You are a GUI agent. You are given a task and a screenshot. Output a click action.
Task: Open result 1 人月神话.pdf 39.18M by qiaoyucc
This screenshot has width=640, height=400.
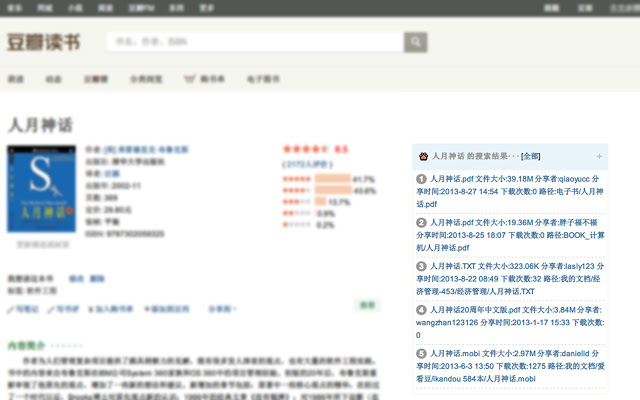[510, 191]
